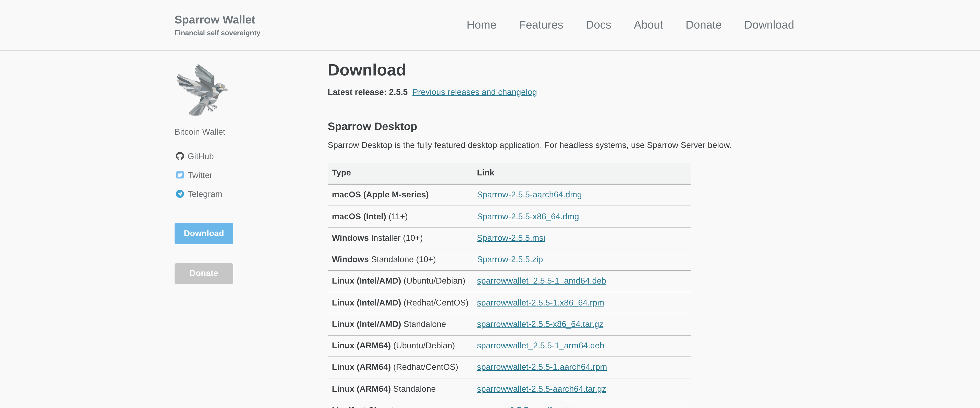Click the blue Download sidebar button
The height and width of the screenshot is (408, 980).
pyautogui.click(x=204, y=234)
